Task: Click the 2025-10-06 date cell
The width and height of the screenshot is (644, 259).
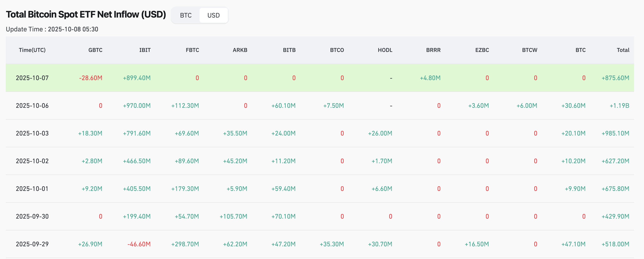Action: [x=32, y=106]
